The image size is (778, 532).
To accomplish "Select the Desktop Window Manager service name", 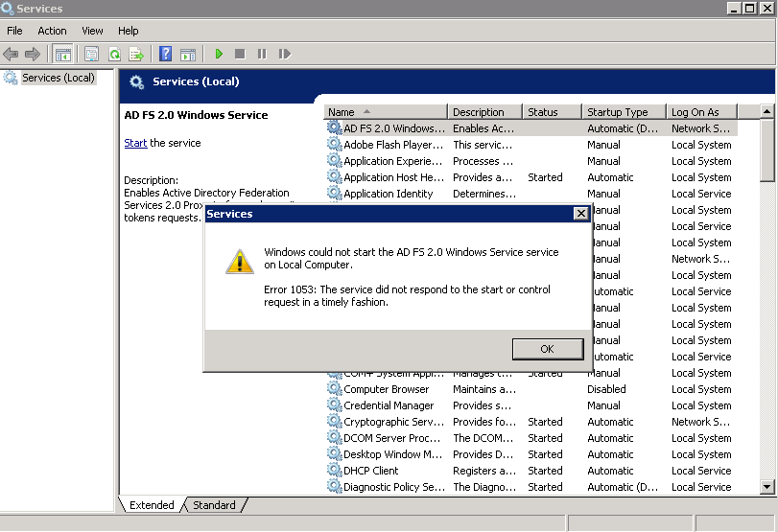I will point(393,454).
